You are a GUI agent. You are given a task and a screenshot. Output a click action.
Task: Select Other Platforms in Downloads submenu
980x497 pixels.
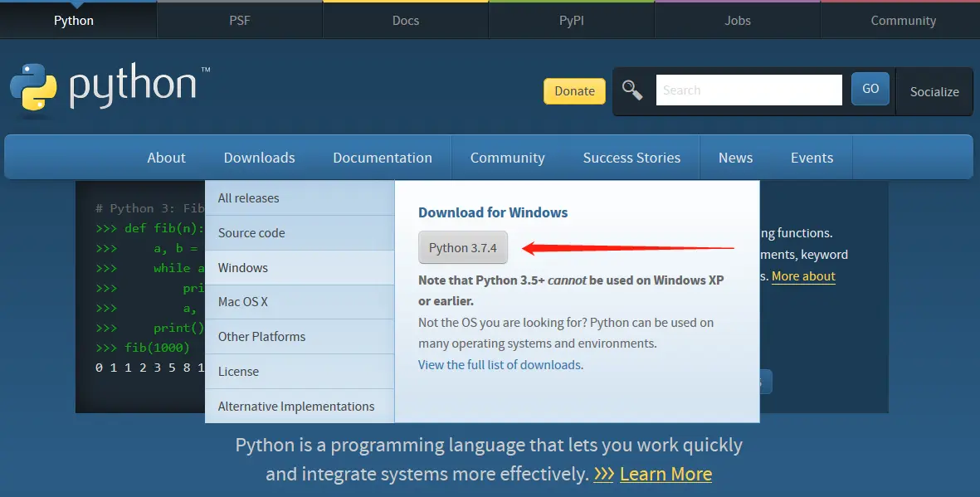(300, 336)
